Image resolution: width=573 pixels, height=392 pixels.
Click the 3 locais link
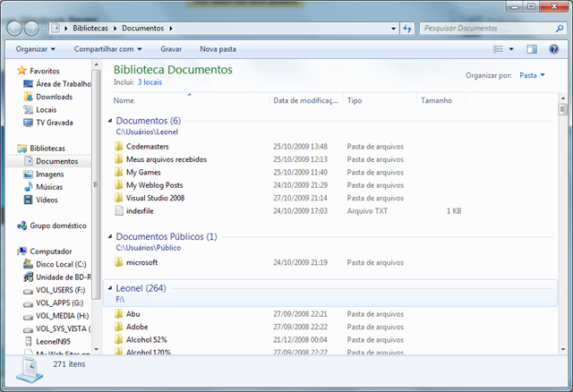[150, 82]
